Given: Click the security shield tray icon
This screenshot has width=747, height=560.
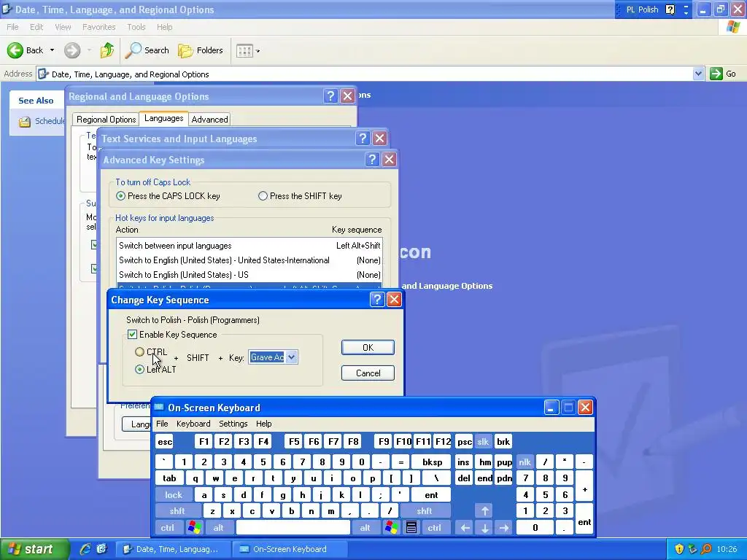Looking at the screenshot, I should coord(679,549).
